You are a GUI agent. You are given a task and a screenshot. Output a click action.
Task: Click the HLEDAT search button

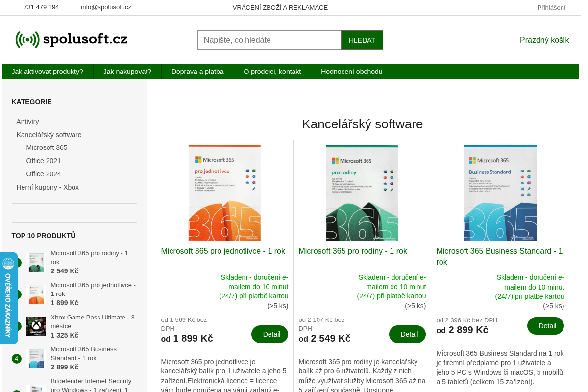pos(362,40)
